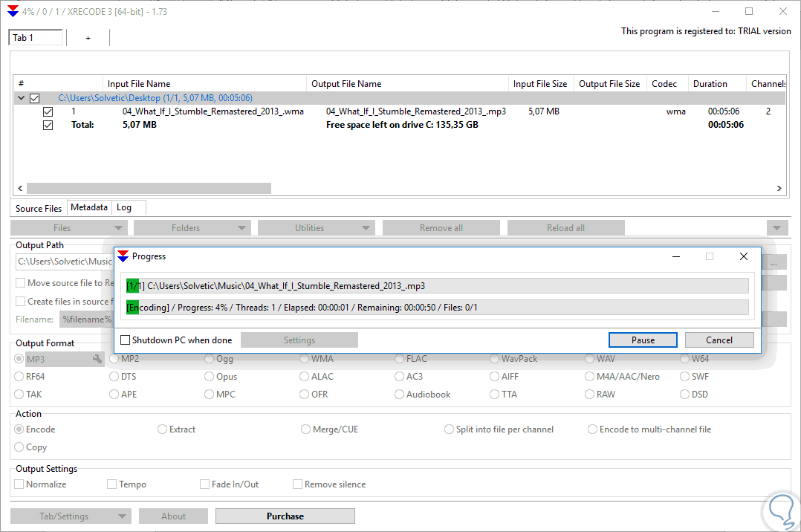Choose the Extract action

point(162,429)
